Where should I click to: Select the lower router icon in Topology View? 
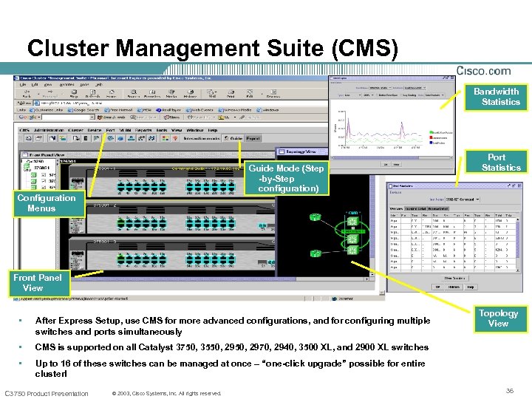[x=316, y=253]
